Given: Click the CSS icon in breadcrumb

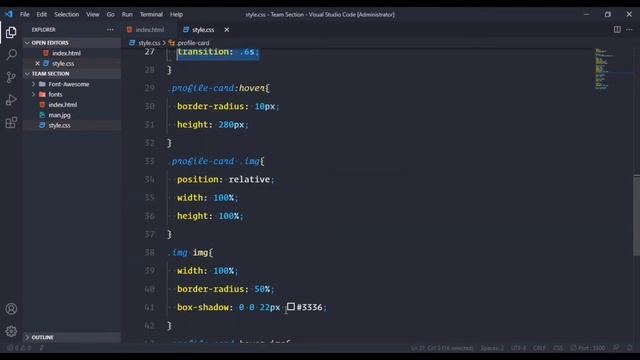Looking at the screenshot, I should coord(132,42).
